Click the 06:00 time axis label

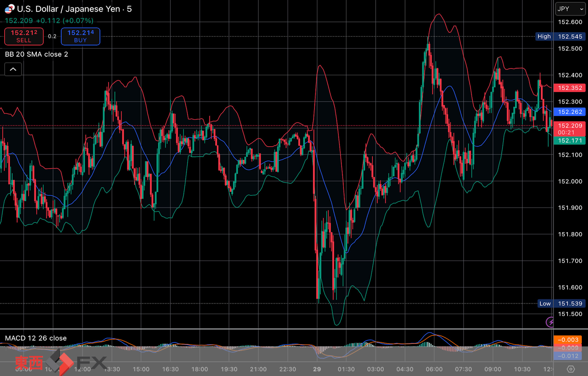[434, 369]
